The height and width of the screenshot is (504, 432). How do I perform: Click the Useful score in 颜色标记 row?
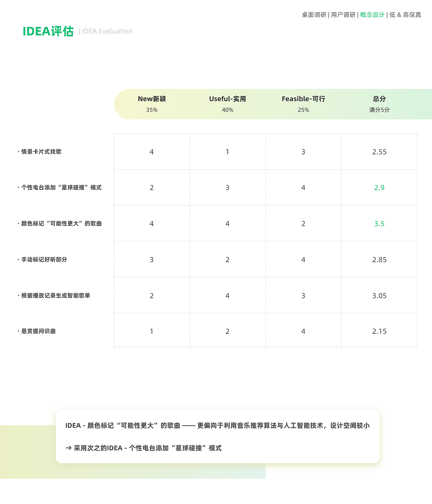(227, 224)
